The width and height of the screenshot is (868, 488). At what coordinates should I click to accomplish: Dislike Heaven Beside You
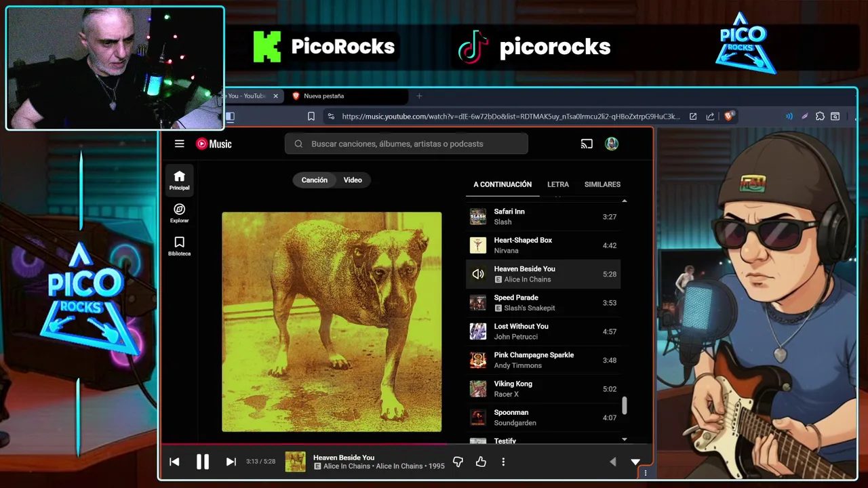pos(458,462)
